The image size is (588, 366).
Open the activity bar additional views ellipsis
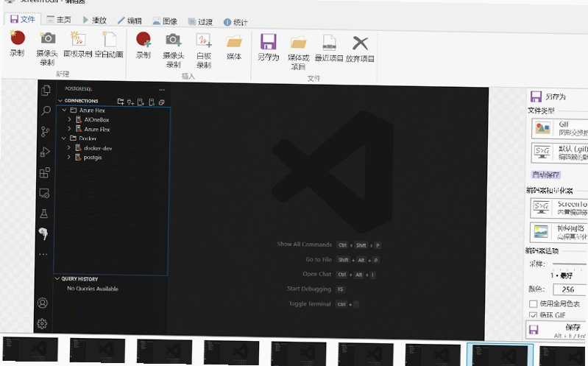coord(43,254)
